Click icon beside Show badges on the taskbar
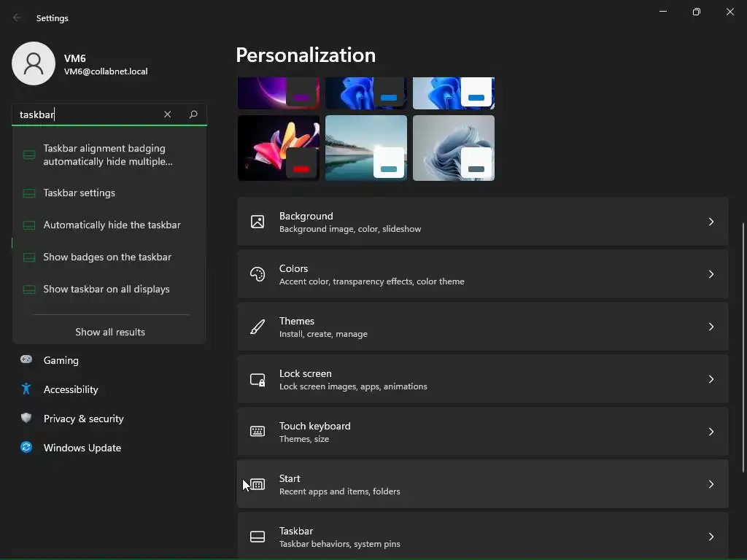This screenshot has width=747, height=560. (29, 257)
